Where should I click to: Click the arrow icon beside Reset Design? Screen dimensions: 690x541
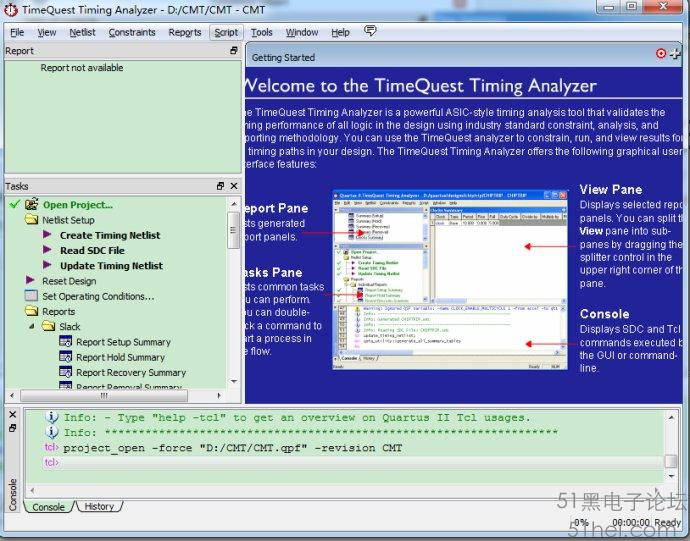click(x=30, y=280)
